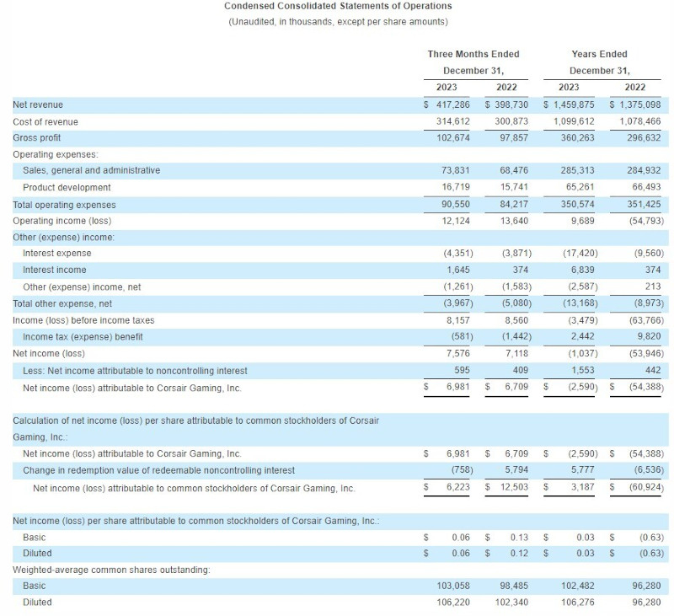This screenshot has height=616, width=674.
Task: Select the Years Ended column header
Action: (599, 54)
